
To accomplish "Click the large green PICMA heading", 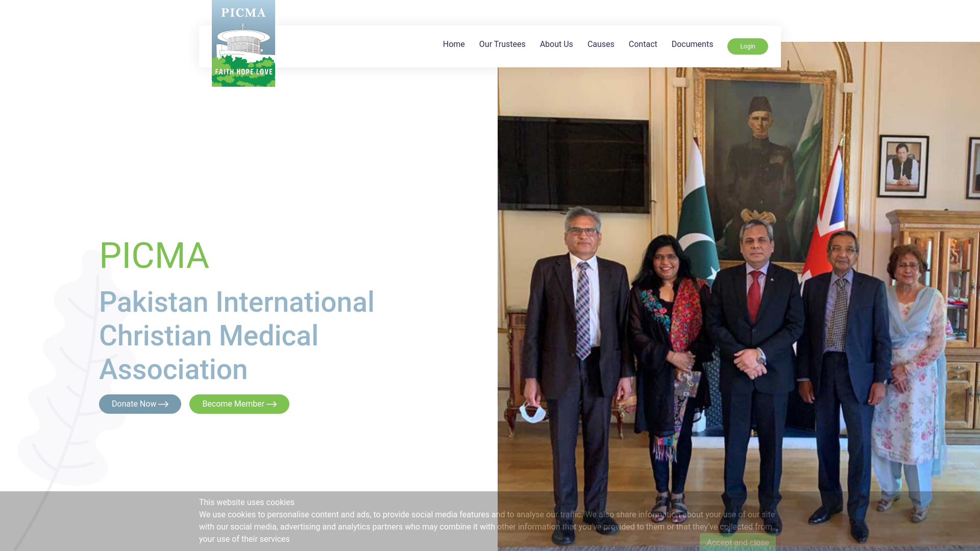I will coord(154,256).
